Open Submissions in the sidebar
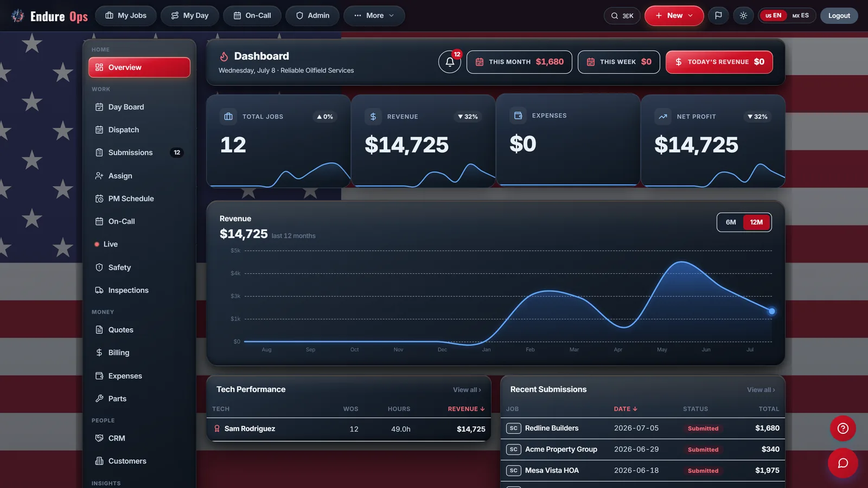868x488 pixels. (x=139, y=152)
